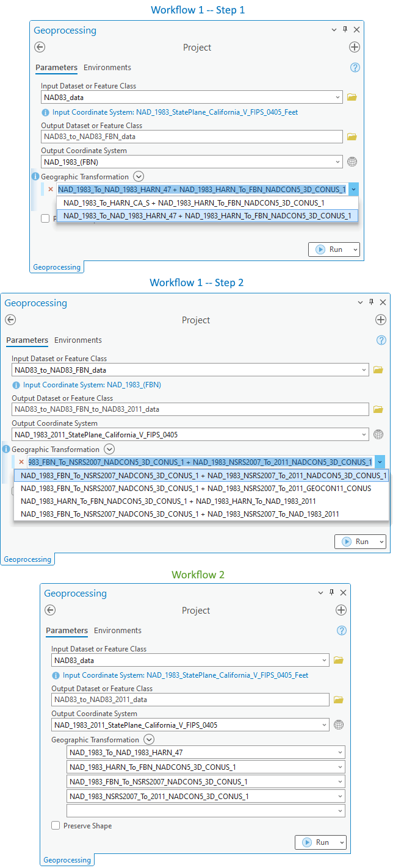Viewport: 393px width, 868px height.
Task: Open Input Dataset dropdown NAD83_data in Step 1
Action: tap(338, 97)
